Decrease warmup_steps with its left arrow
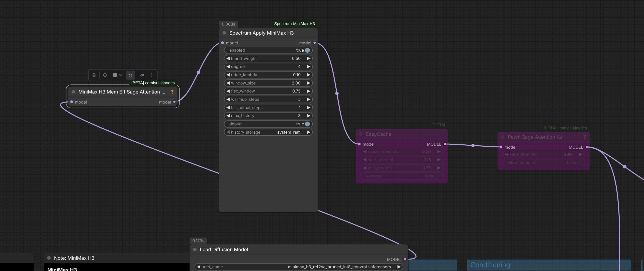644x271 pixels. (228, 99)
